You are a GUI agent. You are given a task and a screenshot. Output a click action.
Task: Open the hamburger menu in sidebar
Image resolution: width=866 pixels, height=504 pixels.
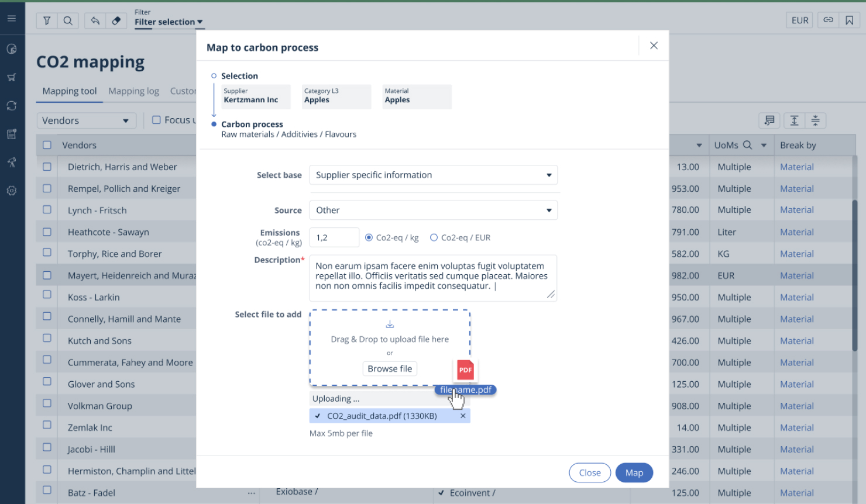click(x=12, y=19)
